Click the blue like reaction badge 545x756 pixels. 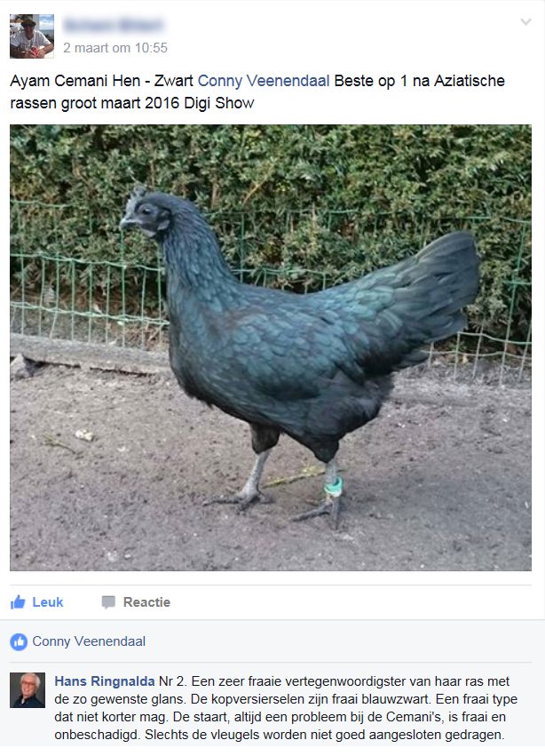(x=19, y=641)
